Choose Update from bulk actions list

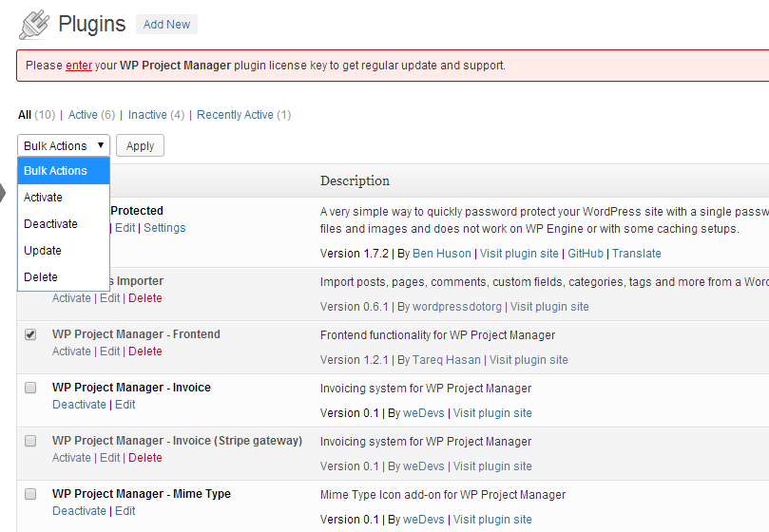pyautogui.click(x=64, y=251)
